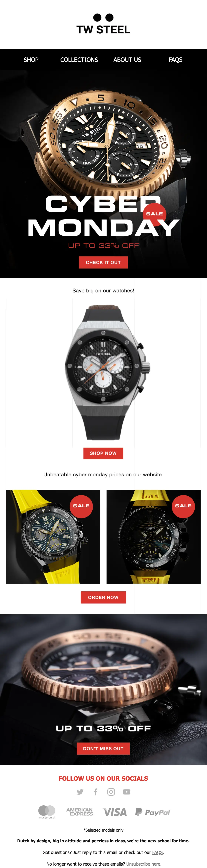Open the Facebook social icon
Image resolution: width=207 pixels, height=868 pixels.
pos(96,792)
